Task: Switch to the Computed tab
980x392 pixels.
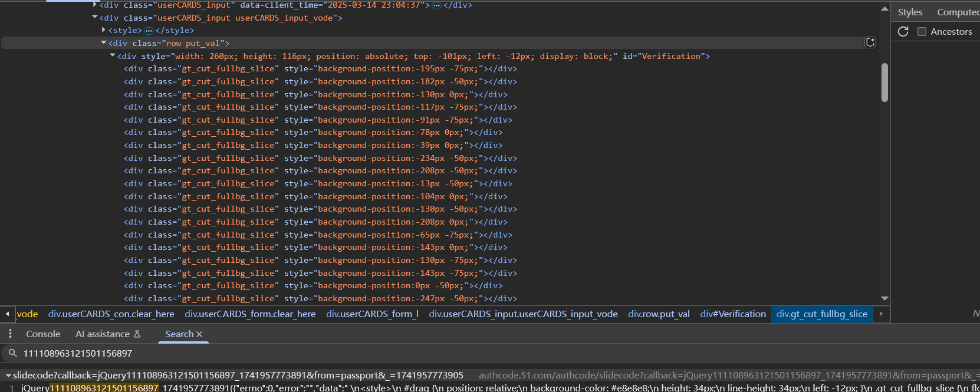Action: coord(958,12)
